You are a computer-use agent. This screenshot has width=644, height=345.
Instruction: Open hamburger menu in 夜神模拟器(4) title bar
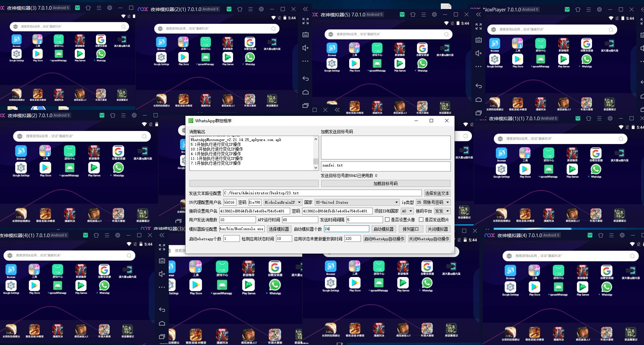611,235
